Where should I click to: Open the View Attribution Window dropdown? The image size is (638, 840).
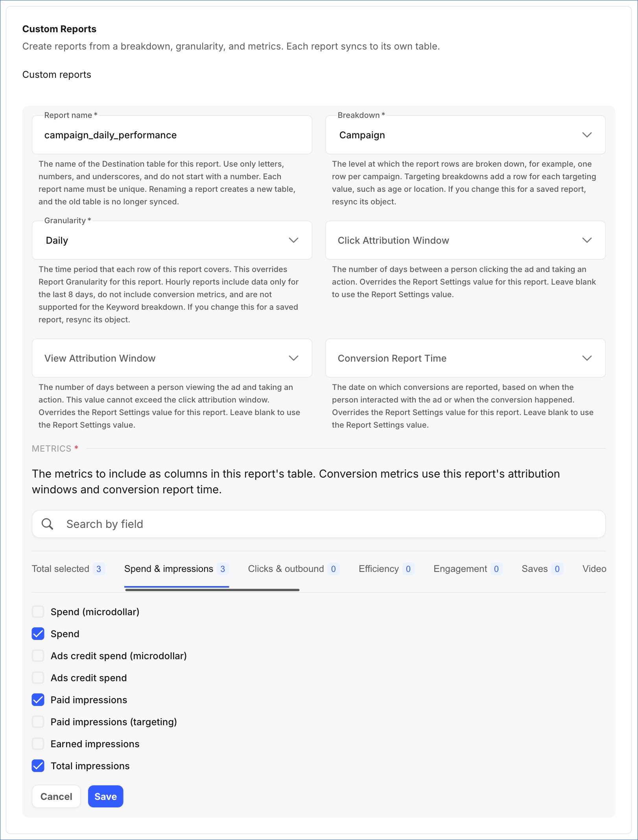(x=172, y=358)
